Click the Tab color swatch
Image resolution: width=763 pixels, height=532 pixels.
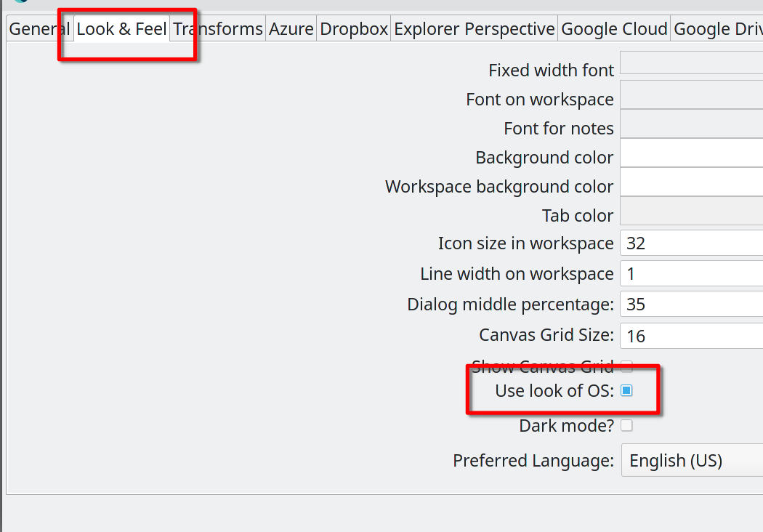[x=692, y=212]
